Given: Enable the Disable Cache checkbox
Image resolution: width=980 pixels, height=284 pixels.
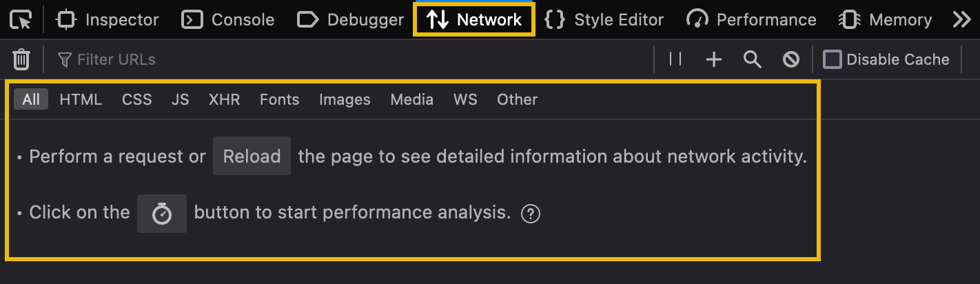Looking at the screenshot, I should pyautogui.click(x=833, y=60).
